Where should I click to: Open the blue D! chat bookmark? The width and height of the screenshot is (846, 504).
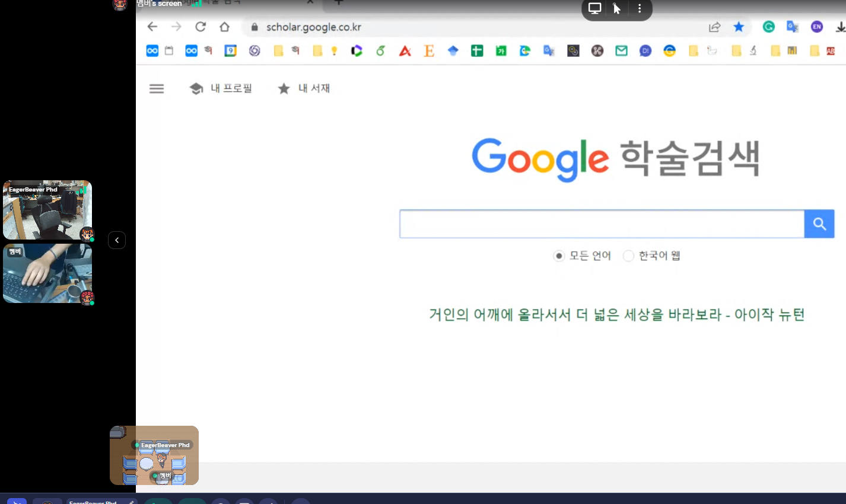tap(645, 51)
